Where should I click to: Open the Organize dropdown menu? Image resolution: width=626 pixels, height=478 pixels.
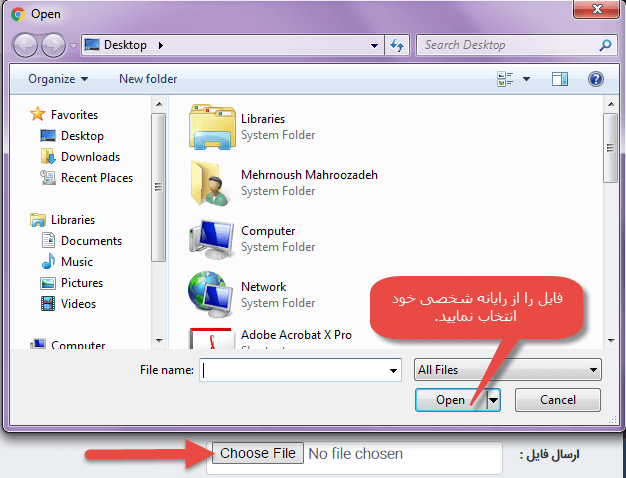click(x=58, y=79)
